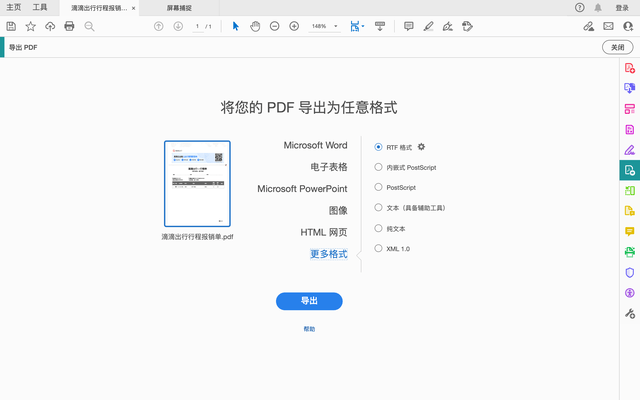Click the email envelope icon

click(608, 27)
